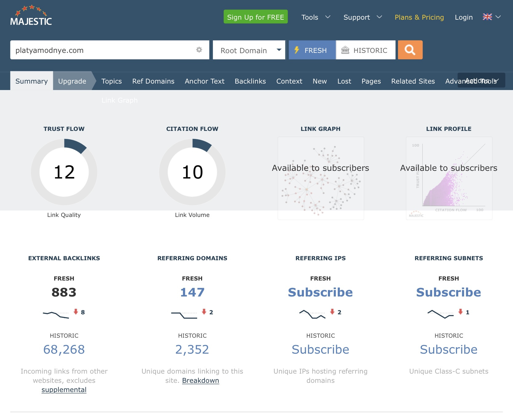The height and width of the screenshot is (420, 513).
Task: Click historic referring domains value 2,352
Action: [192, 349]
